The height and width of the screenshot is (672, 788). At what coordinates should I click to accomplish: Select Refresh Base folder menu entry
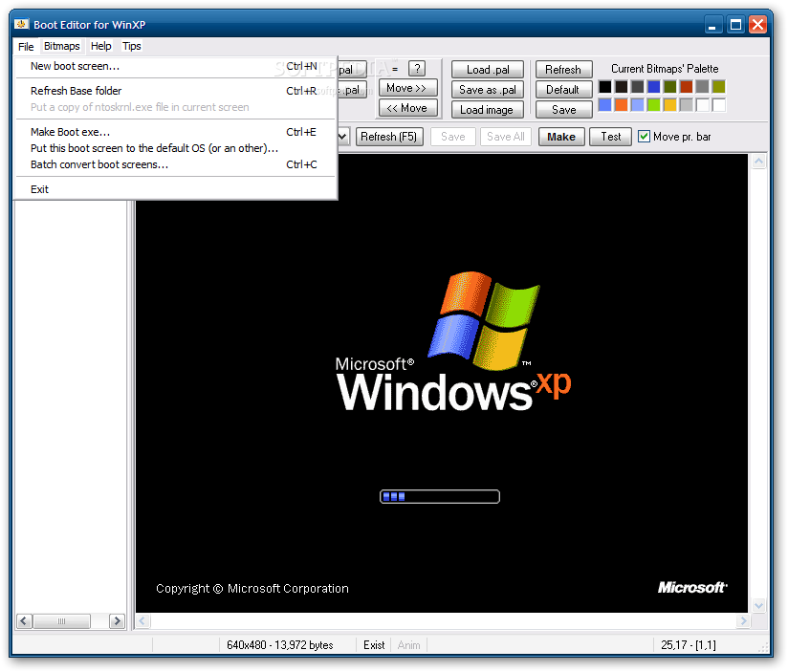click(x=174, y=91)
